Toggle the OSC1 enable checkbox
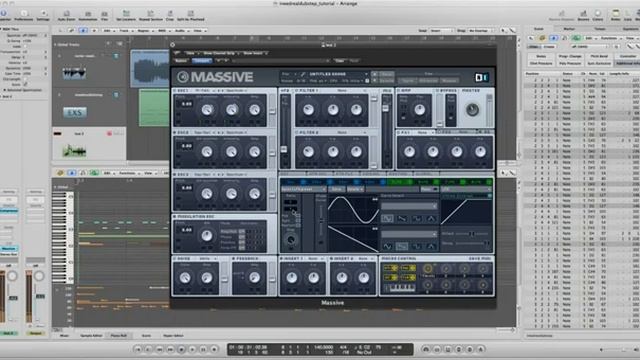Viewport: 640px width, 360px height. click(175, 91)
